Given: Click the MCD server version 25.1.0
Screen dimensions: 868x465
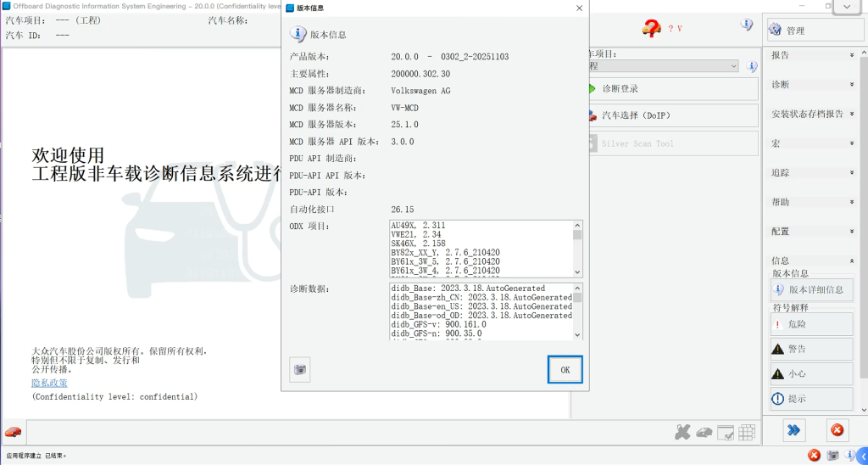Looking at the screenshot, I should [404, 125].
